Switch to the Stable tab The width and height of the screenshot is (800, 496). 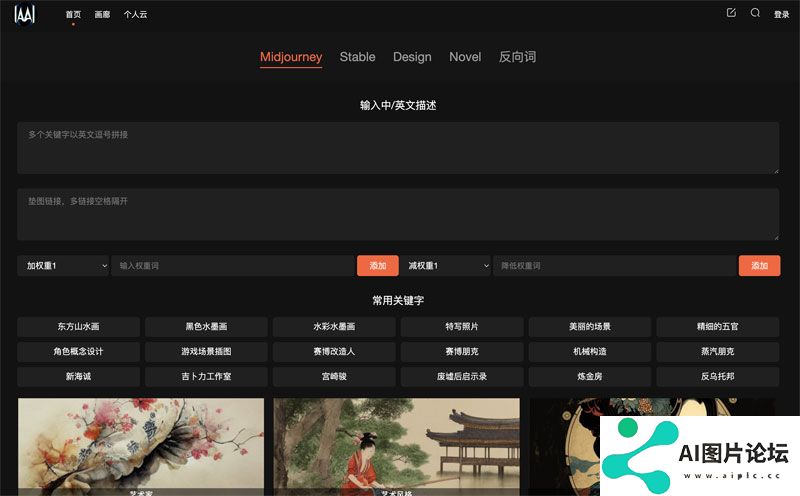click(x=357, y=57)
